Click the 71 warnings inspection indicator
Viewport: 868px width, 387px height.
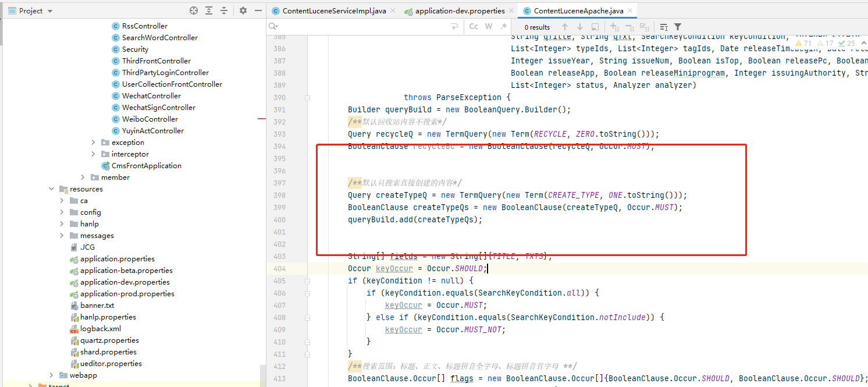pyautogui.click(x=803, y=43)
